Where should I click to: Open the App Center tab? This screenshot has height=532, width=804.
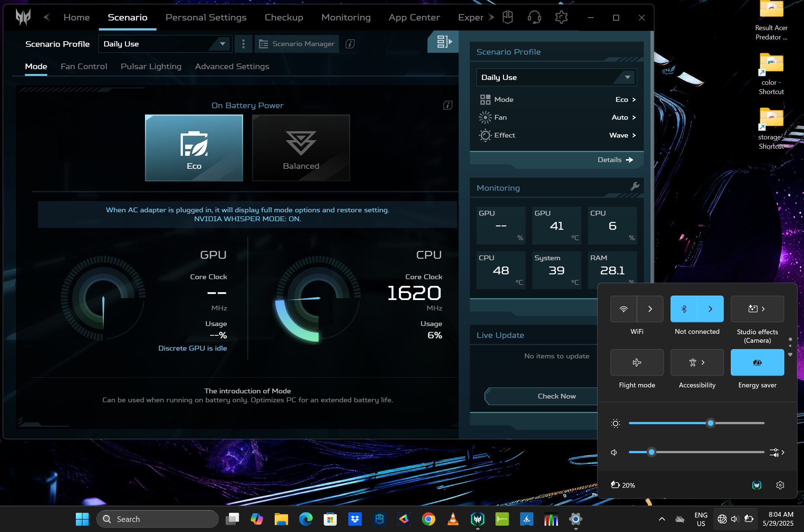(414, 17)
